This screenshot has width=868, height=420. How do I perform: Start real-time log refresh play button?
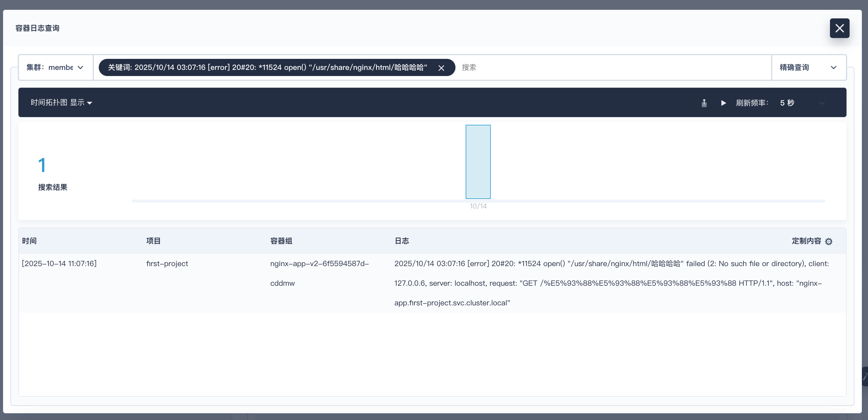(x=723, y=103)
